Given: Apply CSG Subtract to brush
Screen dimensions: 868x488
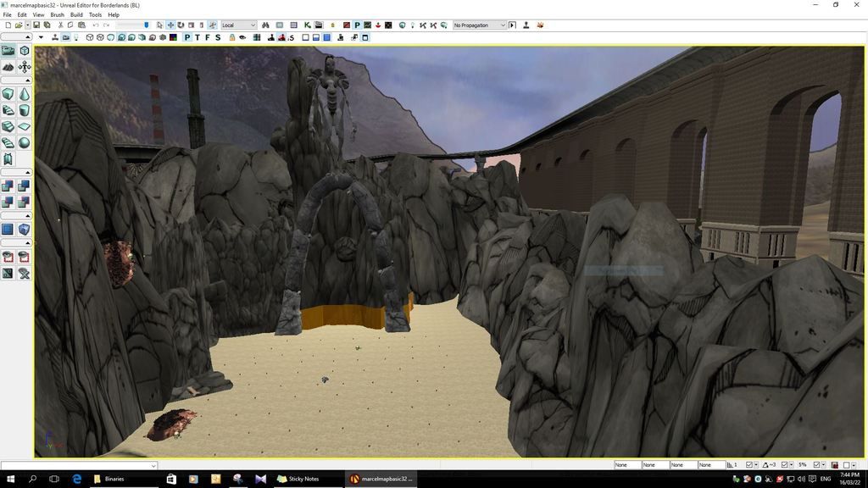Looking at the screenshot, I should [25, 186].
